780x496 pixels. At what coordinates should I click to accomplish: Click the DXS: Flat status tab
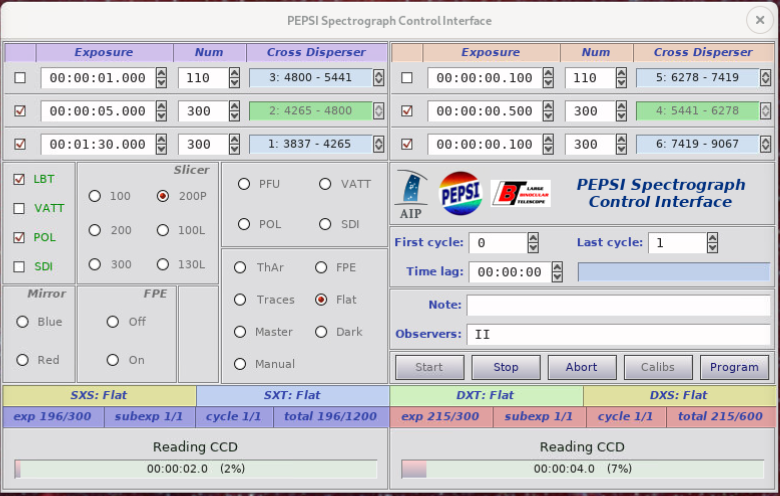679,396
